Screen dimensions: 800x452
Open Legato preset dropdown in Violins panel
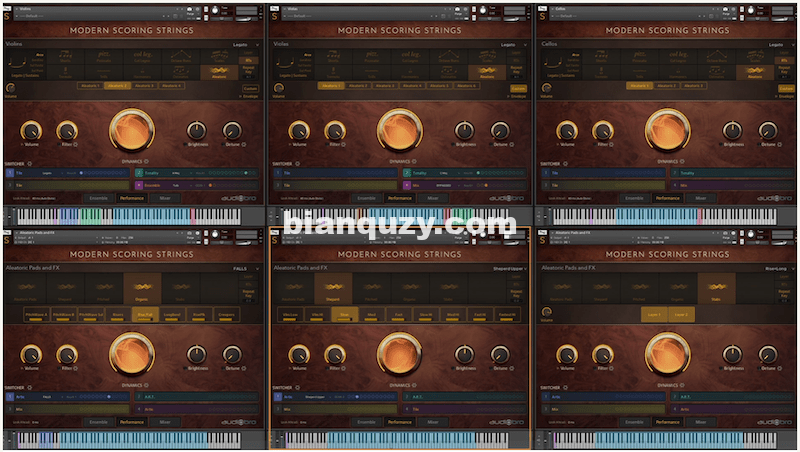tap(246, 44)
